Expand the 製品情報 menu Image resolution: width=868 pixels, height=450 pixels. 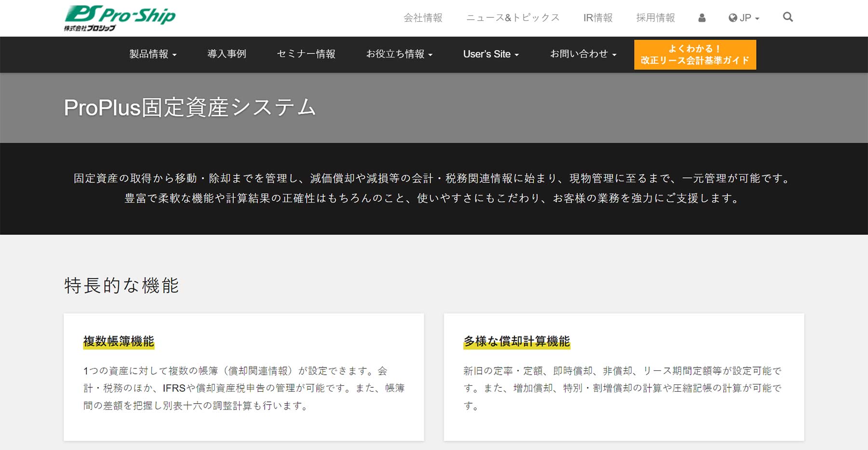coord(153,54)
